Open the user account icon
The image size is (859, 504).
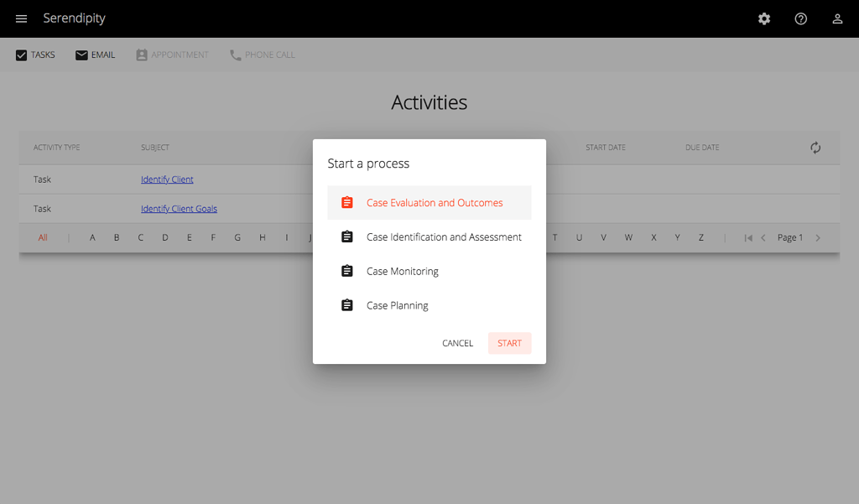(x=837, y=18)
